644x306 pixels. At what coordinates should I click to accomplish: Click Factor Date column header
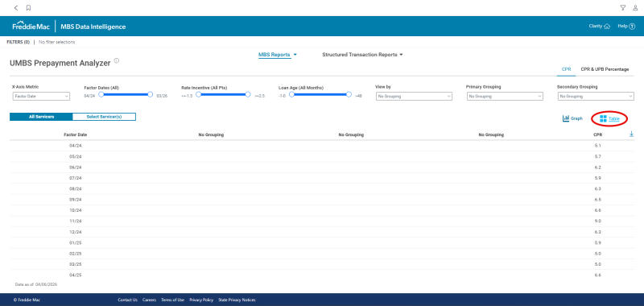[75, 134]
